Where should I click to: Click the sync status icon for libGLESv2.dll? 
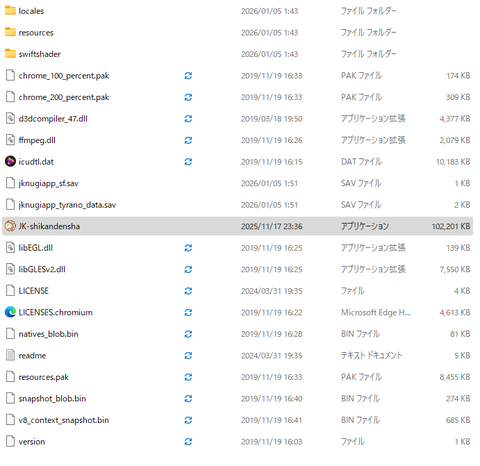(188, 269)
